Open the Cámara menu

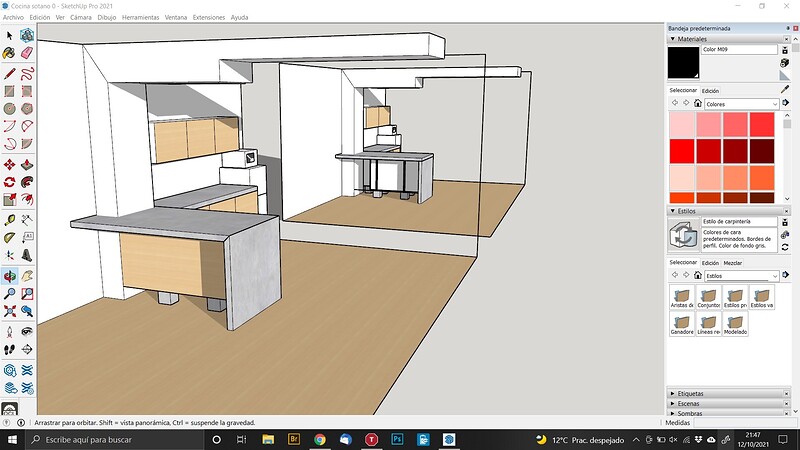[81, 17]
